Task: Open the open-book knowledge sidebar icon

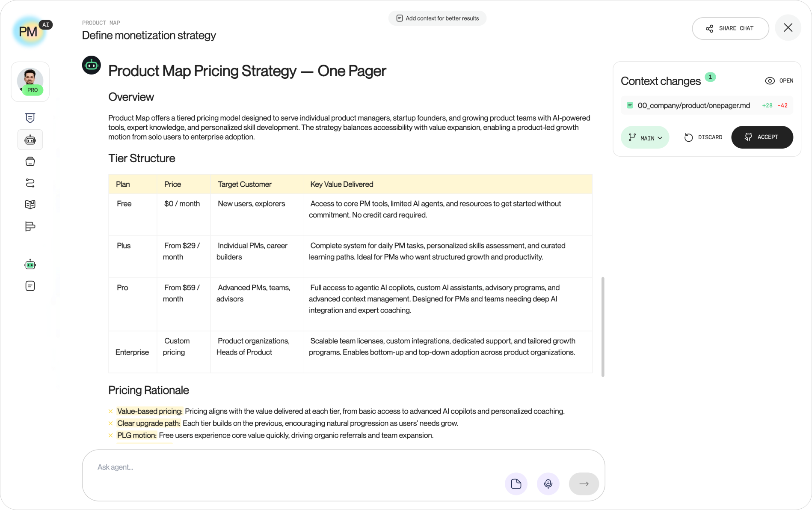Action: (x=30, y=205)
